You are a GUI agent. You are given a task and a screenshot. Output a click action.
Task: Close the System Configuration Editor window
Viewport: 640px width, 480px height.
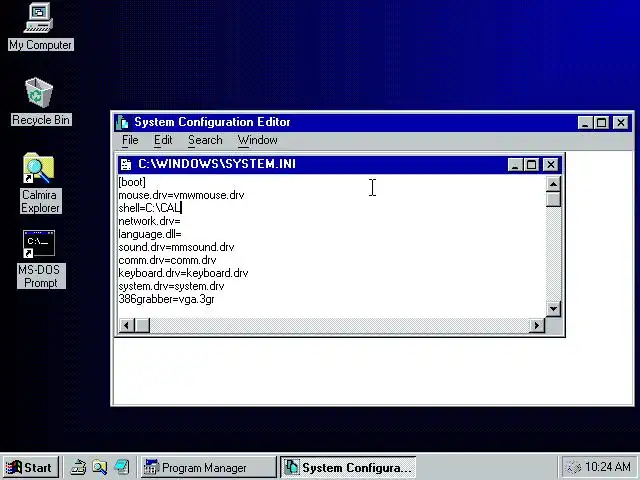pyautogui.click(x=621, y=122)
